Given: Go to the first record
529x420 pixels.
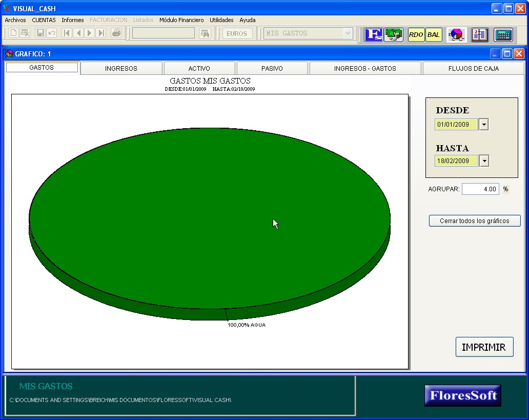Looking at the screenshot, I should (67, 33).
